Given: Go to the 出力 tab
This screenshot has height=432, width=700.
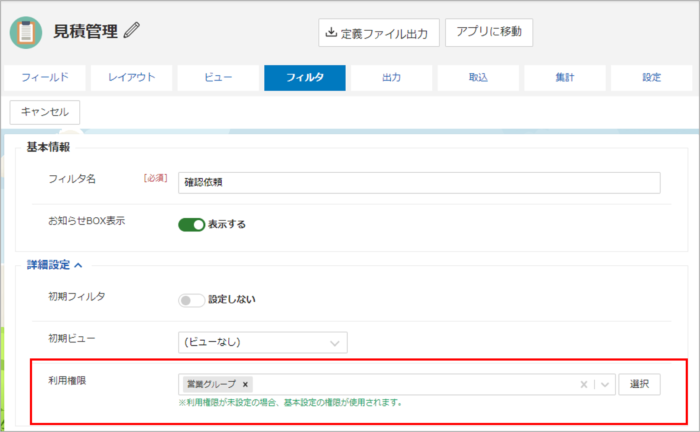Looking at the screenshot, I should pos(391,78).
